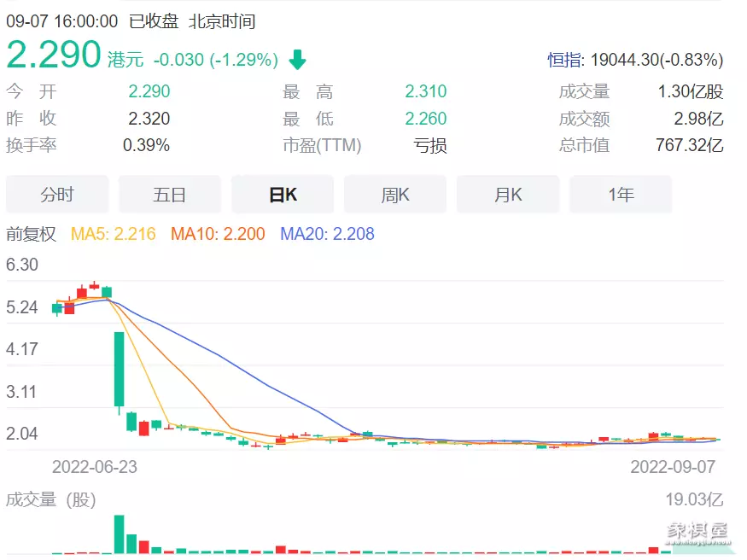Click the 象棋屋 watermark logo

pos(697,531)
